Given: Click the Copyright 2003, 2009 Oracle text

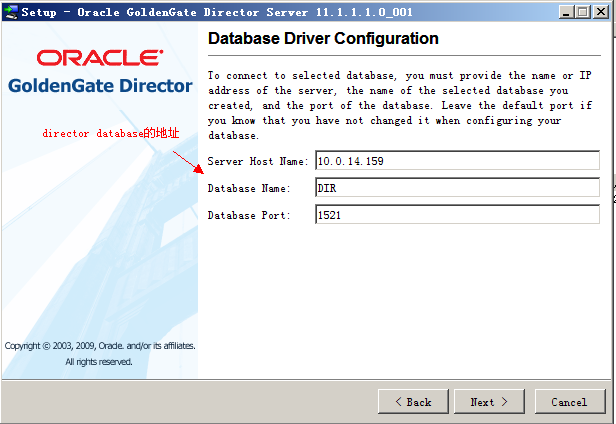Looking at the screenshot, I should [x=100, y=346].
